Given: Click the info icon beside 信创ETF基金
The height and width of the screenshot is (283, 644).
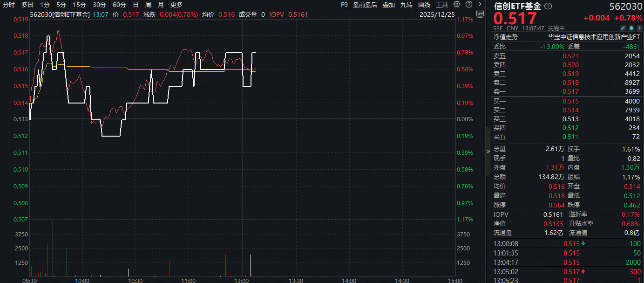Looking at the screenshot, I should 548,7.
